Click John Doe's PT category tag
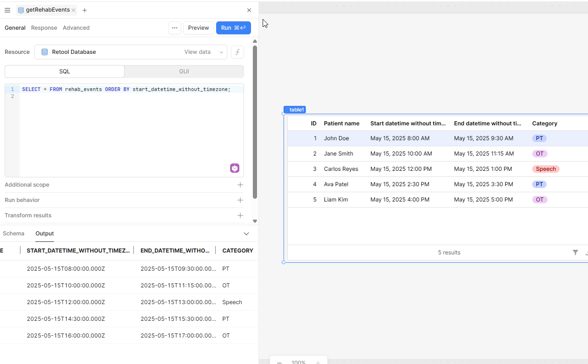Screen dimensions: 588x364 [539, 138]
